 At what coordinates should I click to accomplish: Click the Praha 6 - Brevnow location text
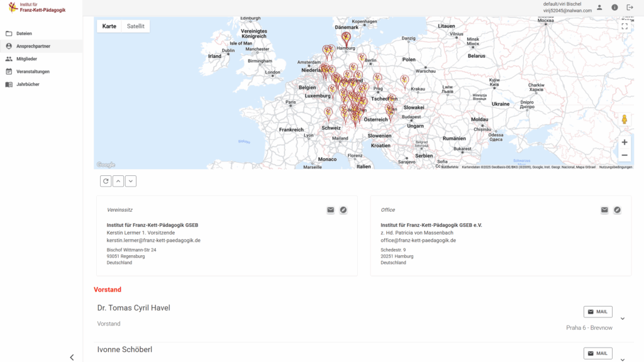pyautogui.click(x=589, y=328)
